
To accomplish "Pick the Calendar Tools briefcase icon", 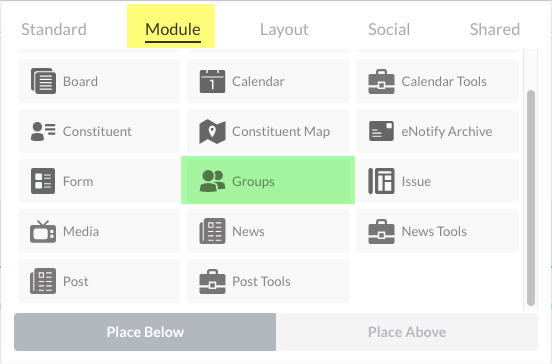I will (x=381, y=81).
